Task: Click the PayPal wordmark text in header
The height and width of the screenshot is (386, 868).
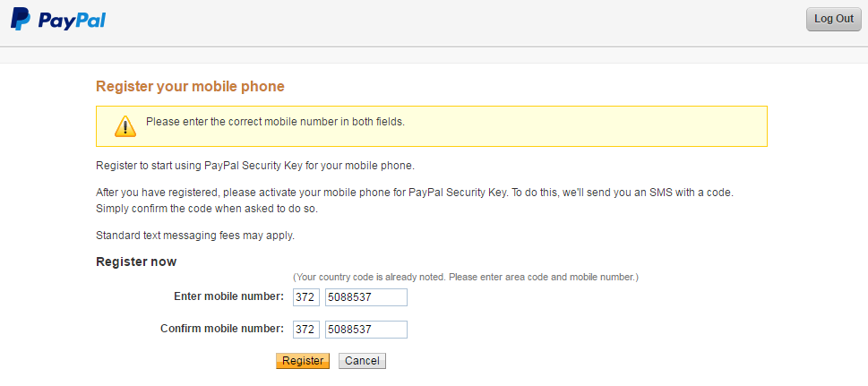Action: tap(72, 20)
